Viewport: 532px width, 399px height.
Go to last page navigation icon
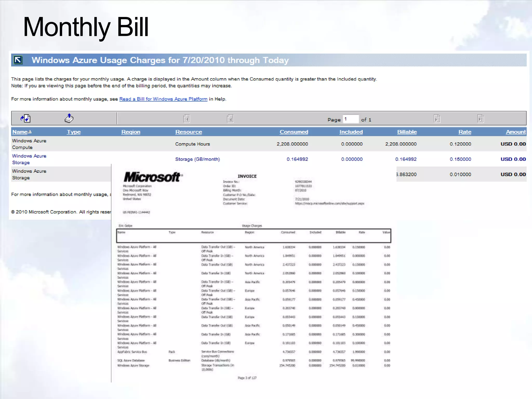point(481,119)
